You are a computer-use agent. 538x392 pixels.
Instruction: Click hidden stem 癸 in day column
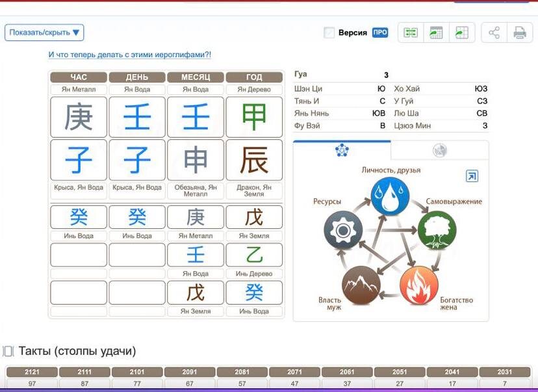pos(137,217)
